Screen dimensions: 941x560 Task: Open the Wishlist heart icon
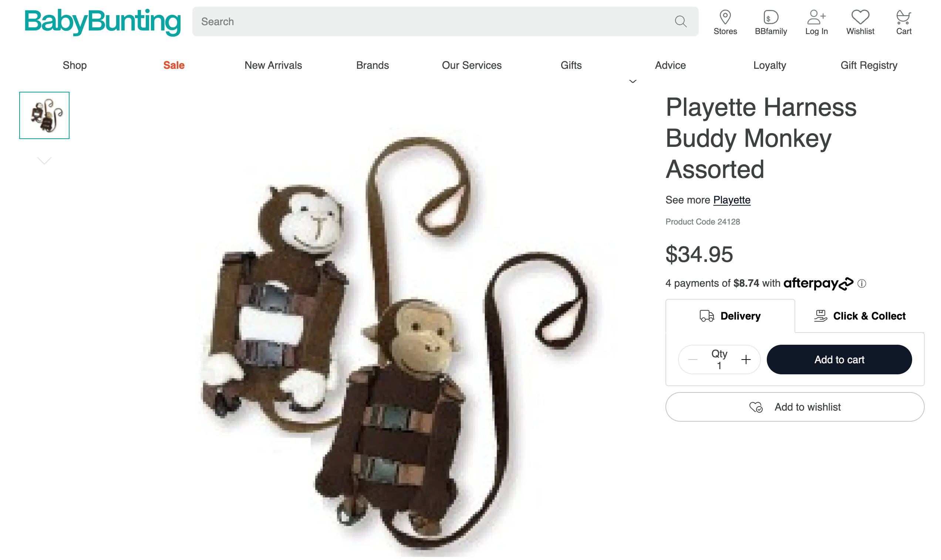click(x=860, y=17)
